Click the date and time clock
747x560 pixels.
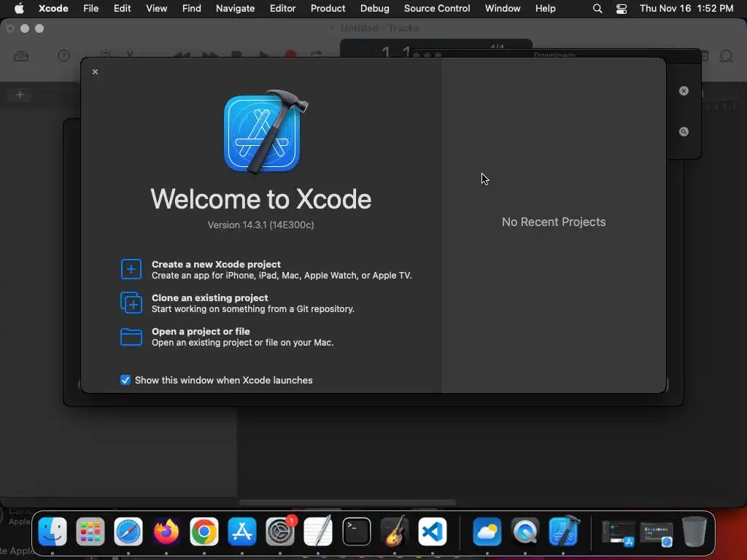click(x=686, y=8)
